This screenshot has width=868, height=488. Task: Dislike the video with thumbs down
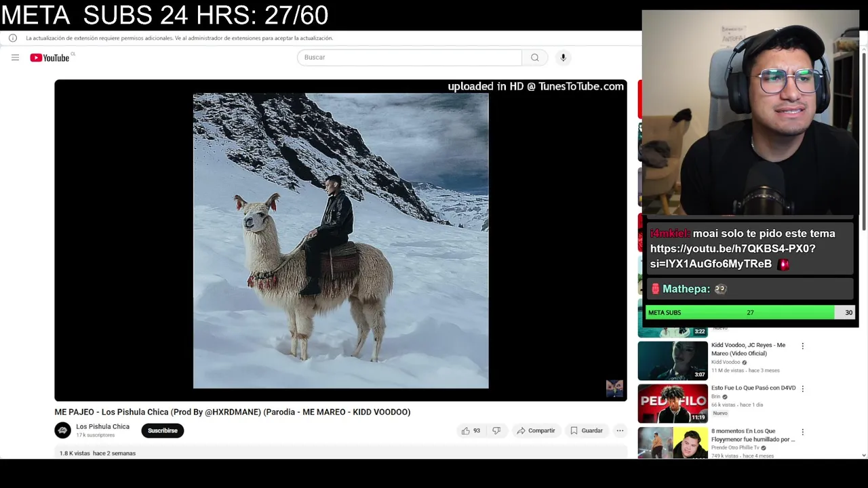click(x=496, y=430)
